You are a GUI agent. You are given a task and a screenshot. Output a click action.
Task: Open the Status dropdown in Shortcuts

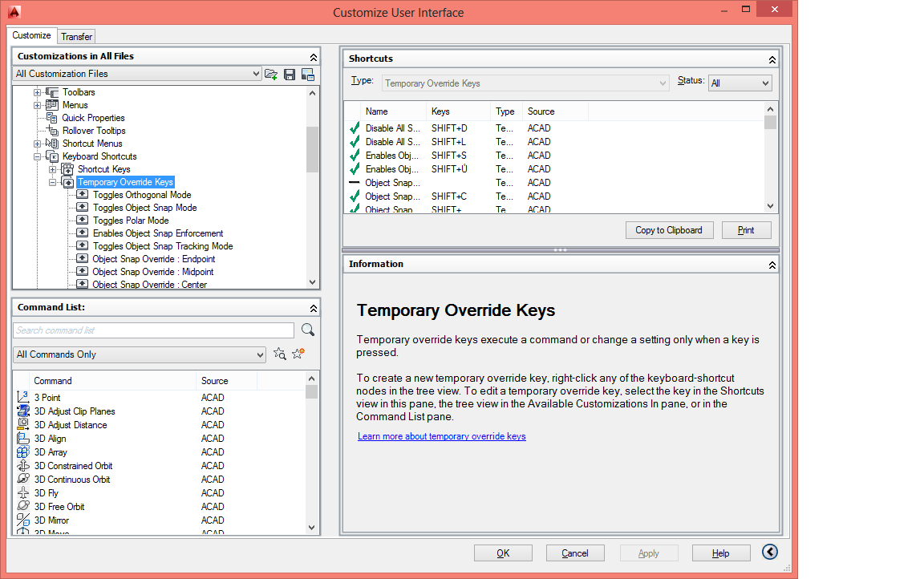click(764, 83)
